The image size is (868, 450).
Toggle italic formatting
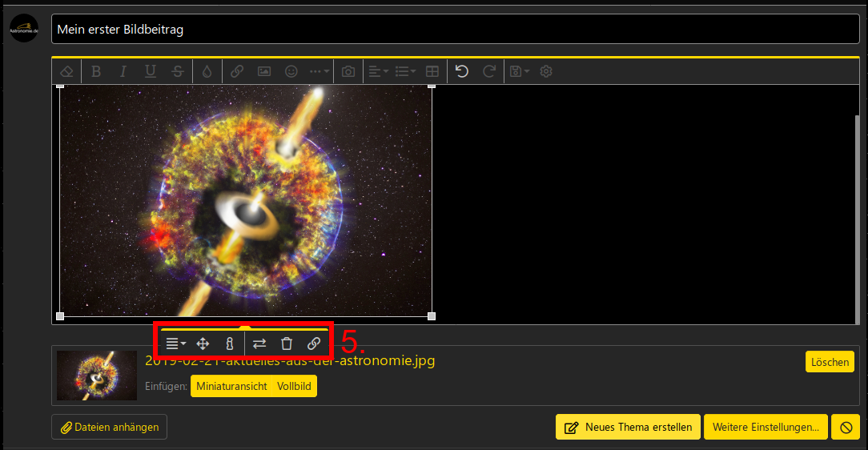123,71
